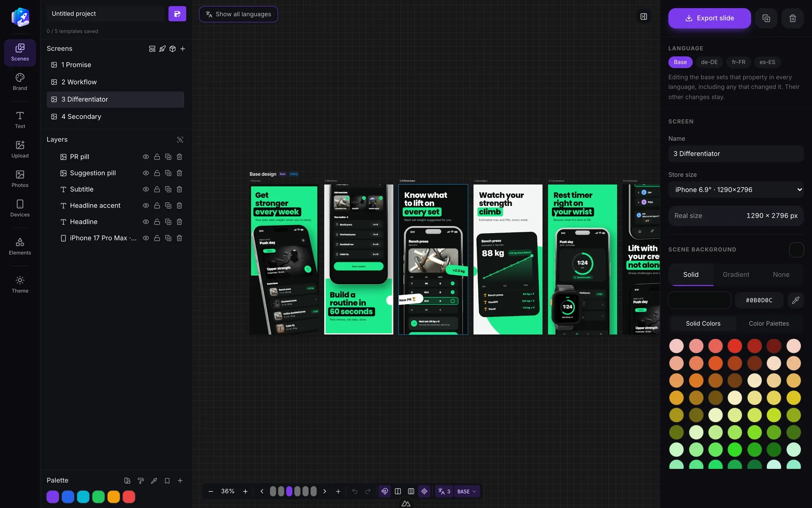Open the Theme settings

tap(20, 284)
